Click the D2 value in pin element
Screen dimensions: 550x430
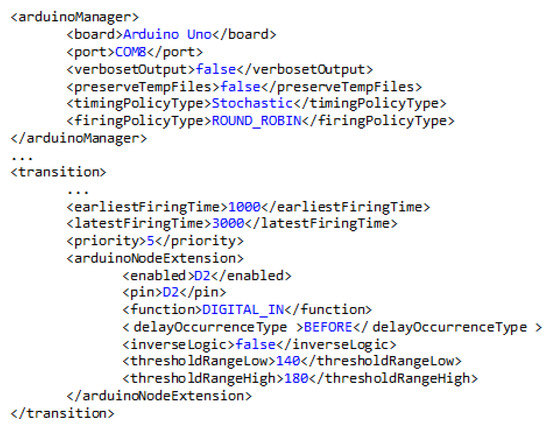click(x=171, y=292)
